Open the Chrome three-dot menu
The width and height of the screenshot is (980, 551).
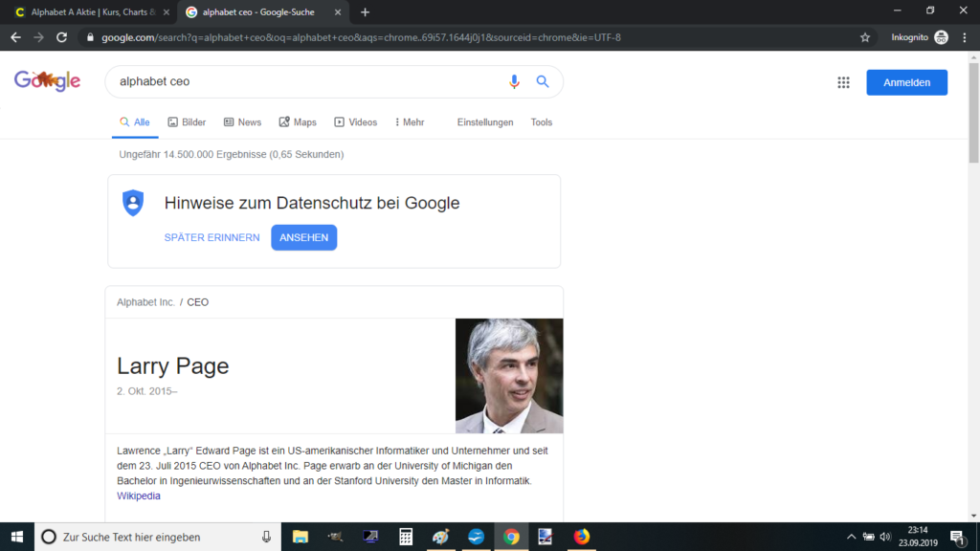point(965,37)
